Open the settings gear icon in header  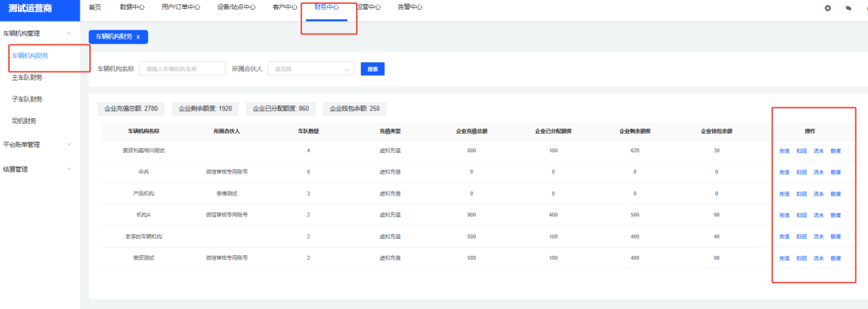pos(828,8)
